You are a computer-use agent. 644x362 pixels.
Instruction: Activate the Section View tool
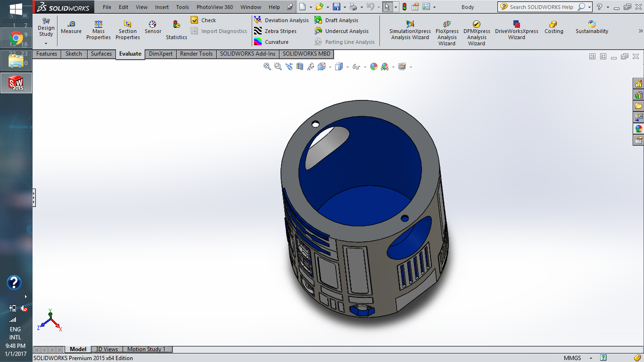(x=299, y=66)
